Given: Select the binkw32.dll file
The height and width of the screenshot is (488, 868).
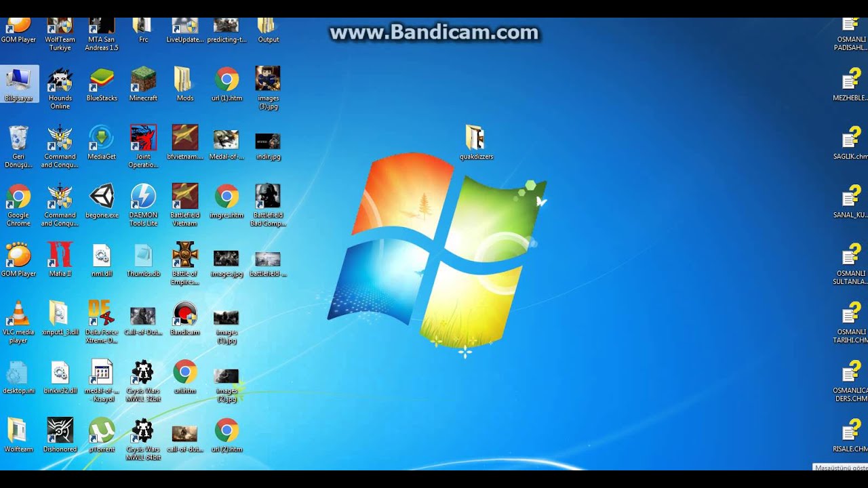Looking at the screenshot, I should pos(60,377).
